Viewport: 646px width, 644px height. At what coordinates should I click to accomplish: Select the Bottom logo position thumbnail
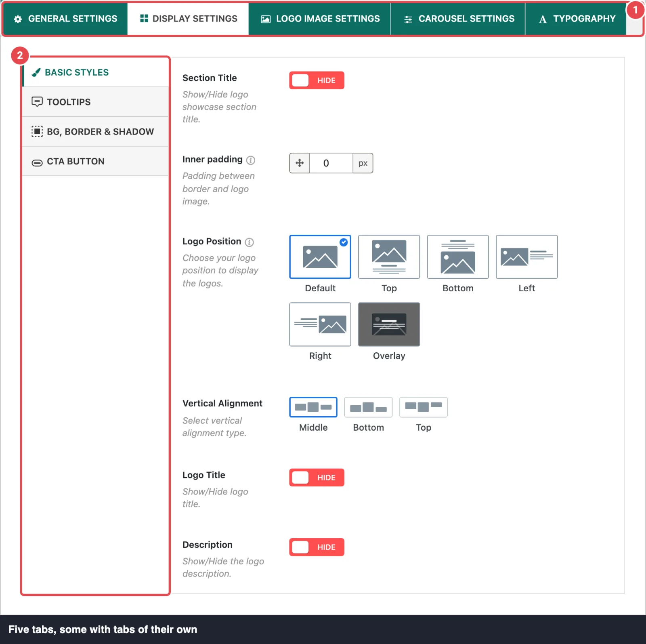[x=458, y=257]
